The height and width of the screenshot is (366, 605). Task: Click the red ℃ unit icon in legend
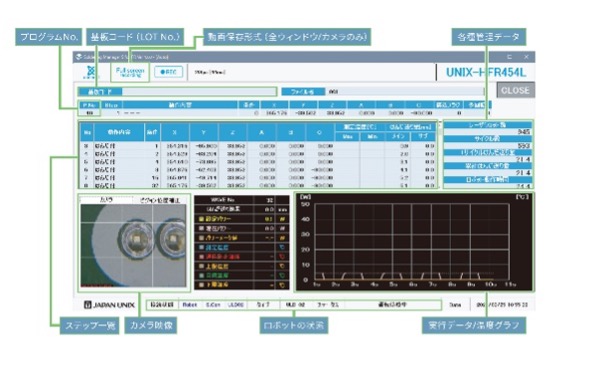coord(282,256)
